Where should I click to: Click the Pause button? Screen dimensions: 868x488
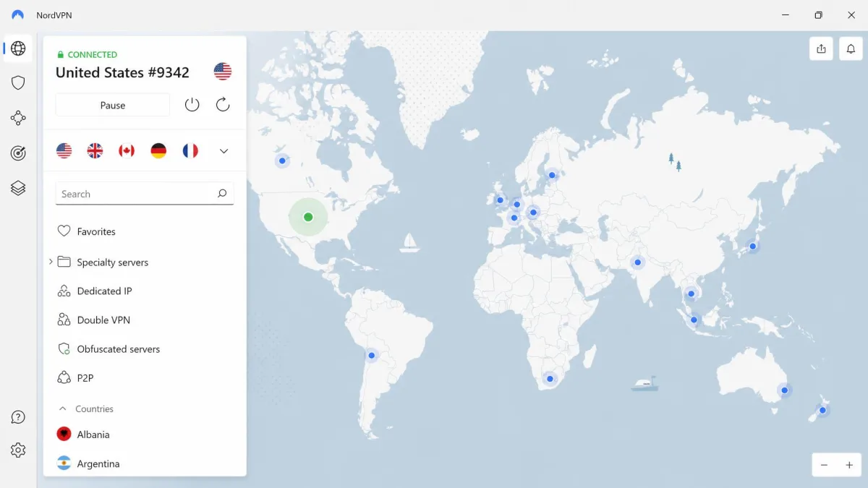113,105
